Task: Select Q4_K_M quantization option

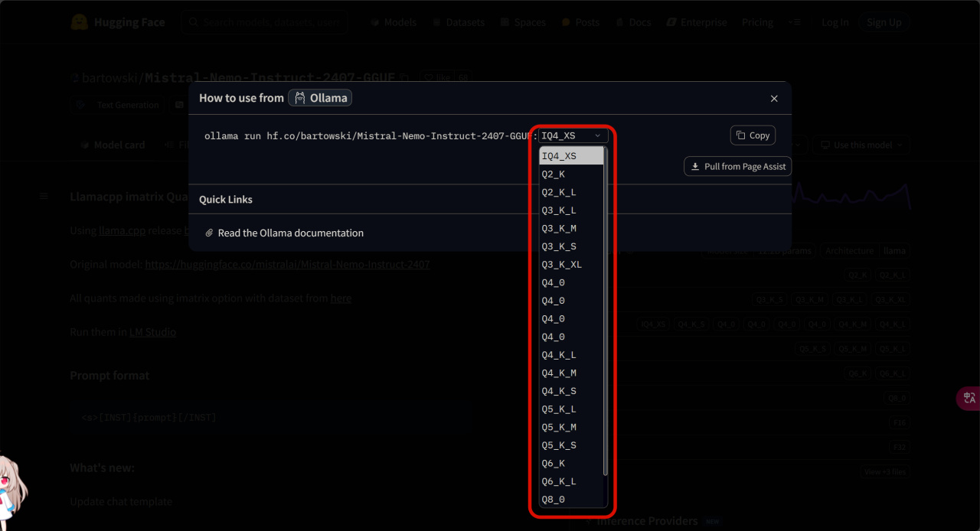Action: [x=571, y=373]
